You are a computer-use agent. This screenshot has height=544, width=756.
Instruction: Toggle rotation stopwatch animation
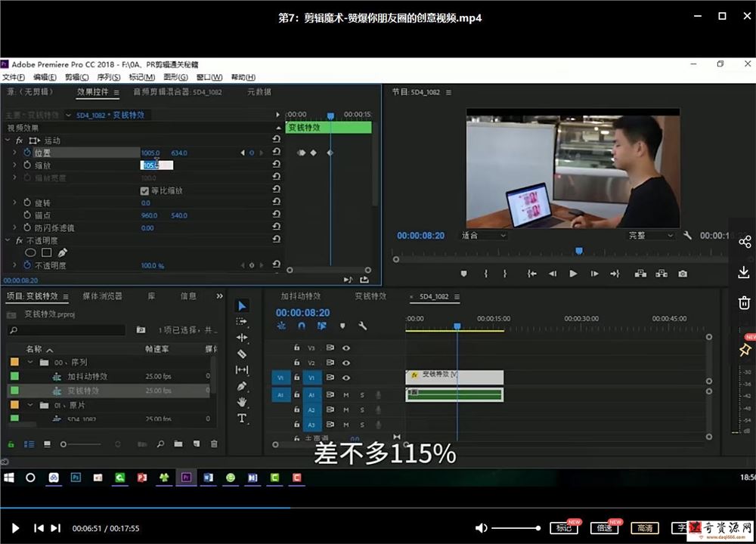(x=27, y=202)
